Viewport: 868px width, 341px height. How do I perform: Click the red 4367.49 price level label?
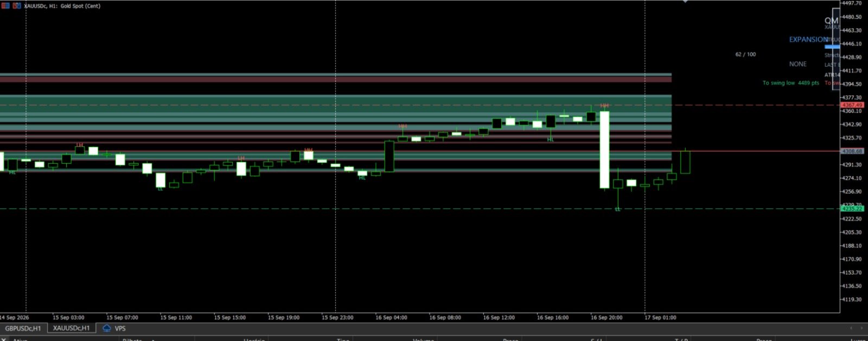click(852, 105)
